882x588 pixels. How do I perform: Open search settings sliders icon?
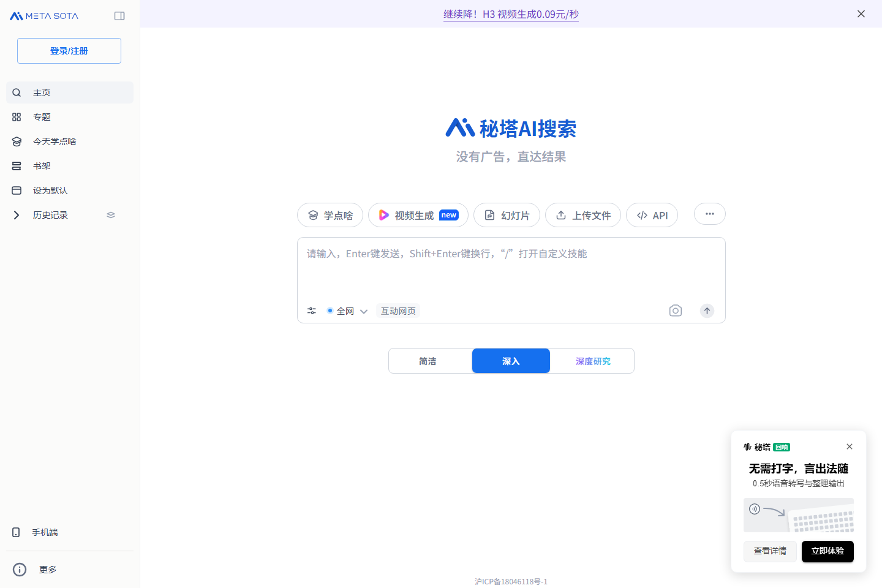tap(312, 311)
